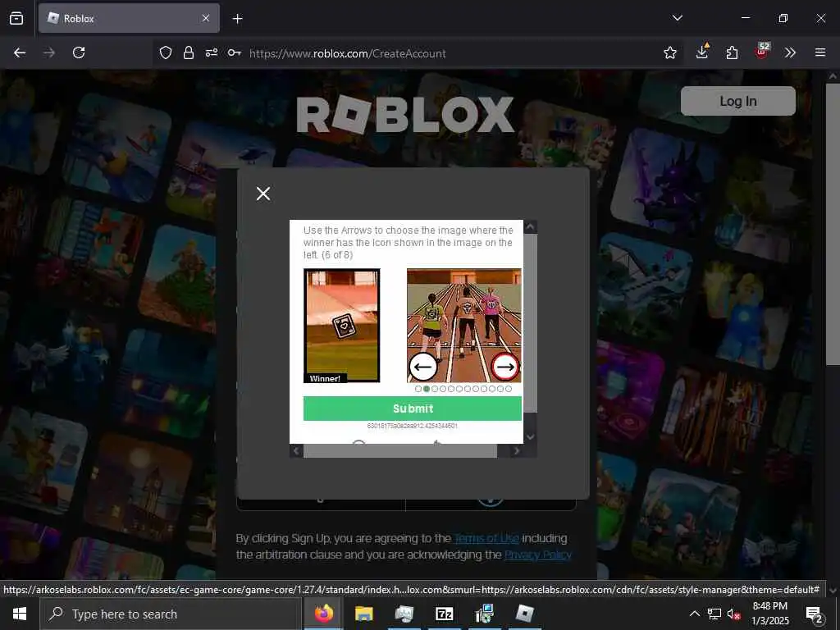The image size is (840, 630).
Task: Open the installer setup taskbar icon
Action: point(484,614)
